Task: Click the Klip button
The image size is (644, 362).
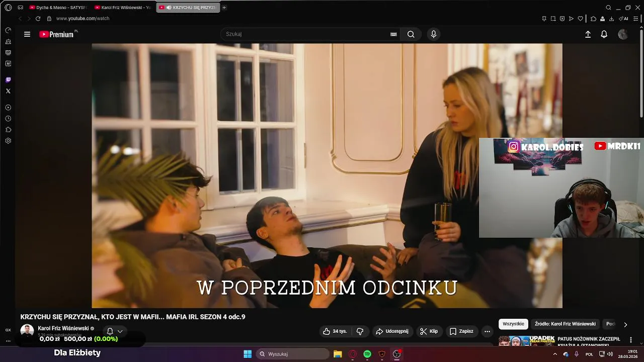Action: coord(429,331)
